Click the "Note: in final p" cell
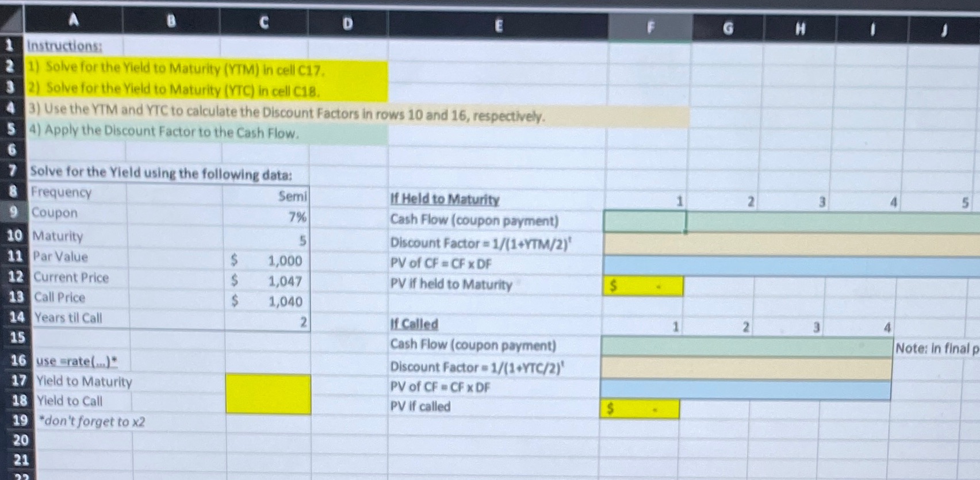 937,348
